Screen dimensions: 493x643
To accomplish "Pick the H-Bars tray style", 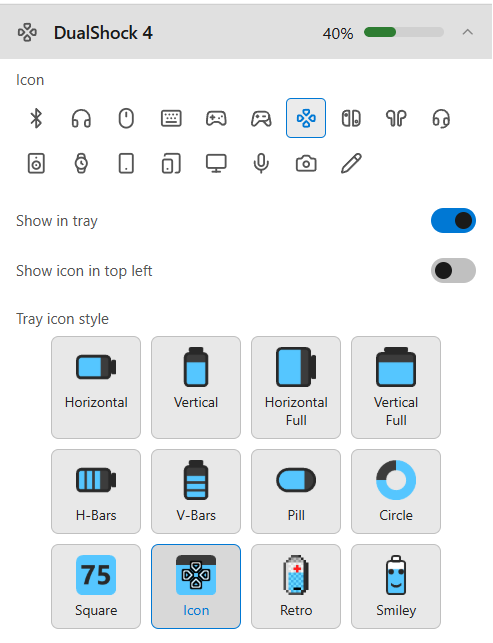I will [x=96, y=491].
